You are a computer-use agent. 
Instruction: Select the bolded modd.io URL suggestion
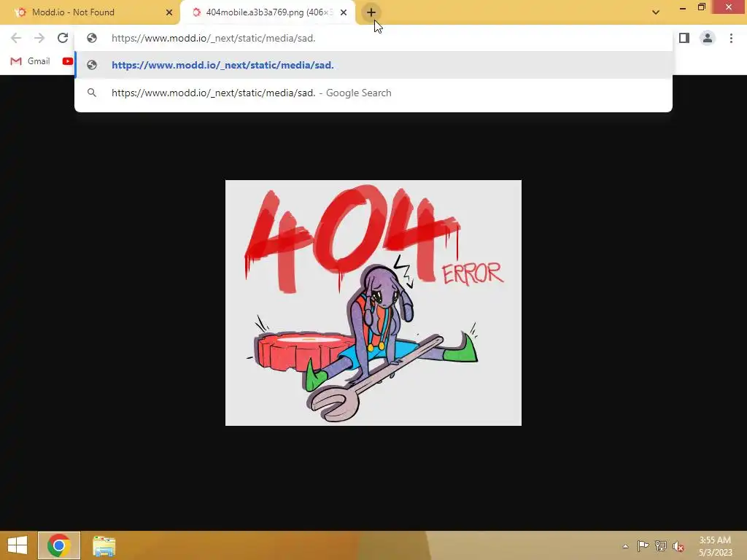(x=373, y=65)
